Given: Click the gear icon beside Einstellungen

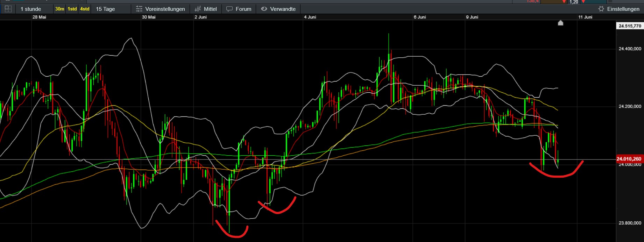Looking at the screenshot, I should 601,9.
